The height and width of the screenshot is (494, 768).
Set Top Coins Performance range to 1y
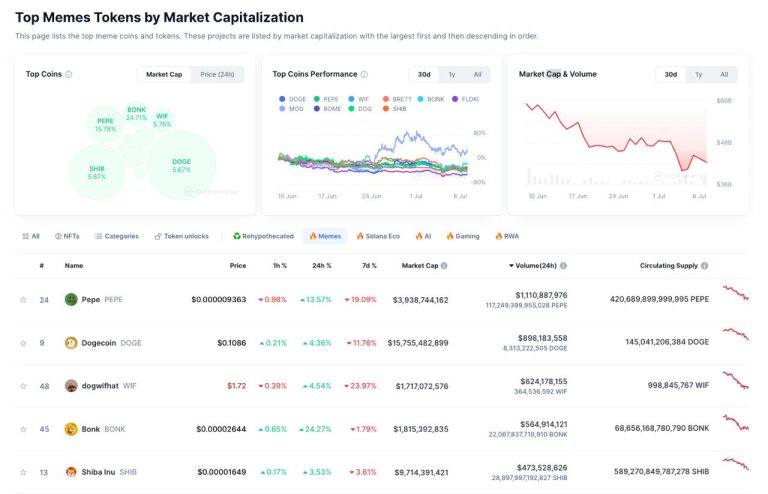[x=452, y=74]
